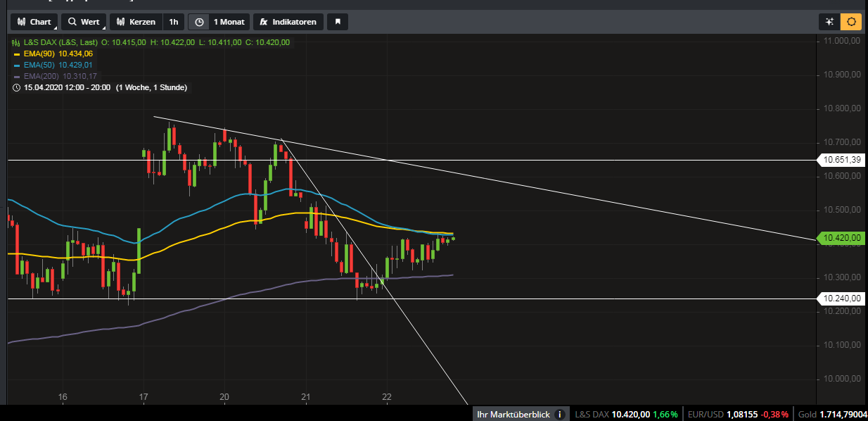Click the blue EMA(50) color marker
868x421 pixels.
point(17,65)
